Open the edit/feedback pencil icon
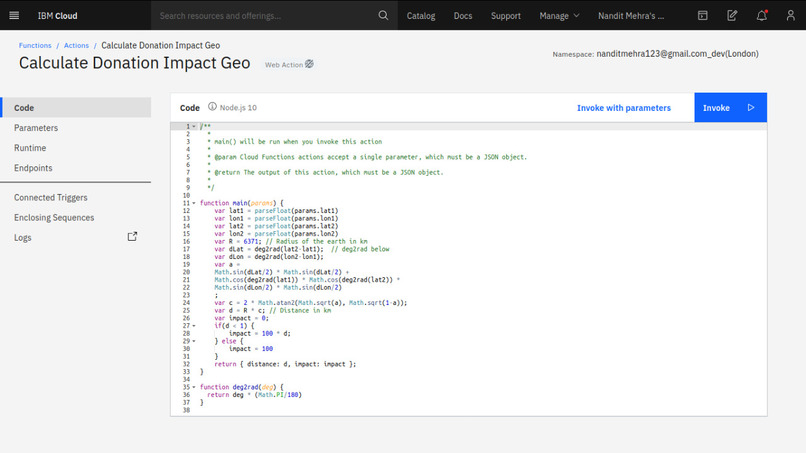Screen dimensions: 806x453 click(x=732, y=15)
